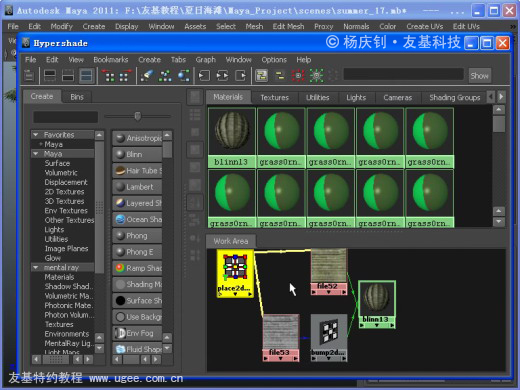
Task: Create a Ramp Shader node
Action: tap(137, 268)
